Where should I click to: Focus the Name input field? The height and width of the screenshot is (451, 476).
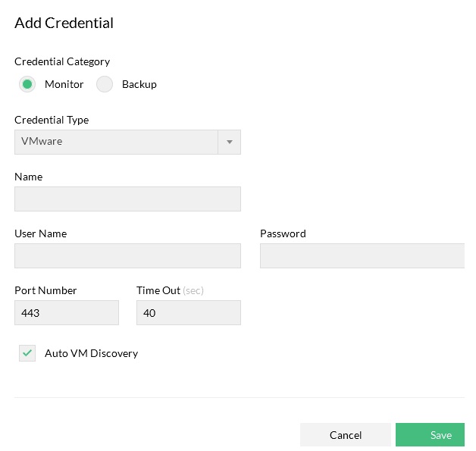tap(127, 199)
